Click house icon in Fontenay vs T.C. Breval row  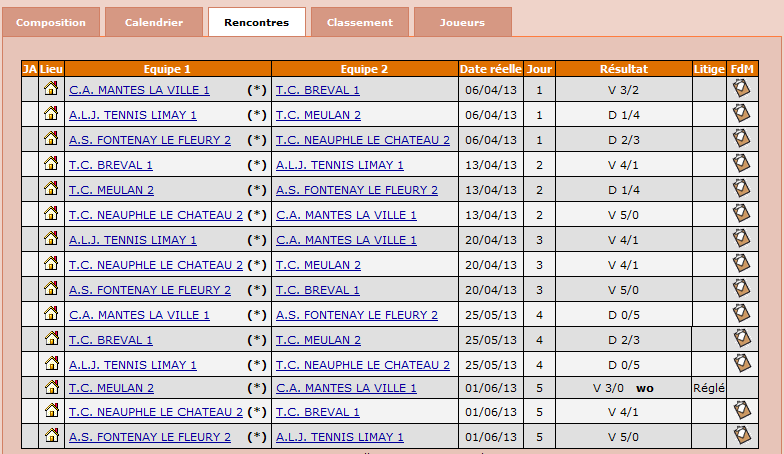51,288
